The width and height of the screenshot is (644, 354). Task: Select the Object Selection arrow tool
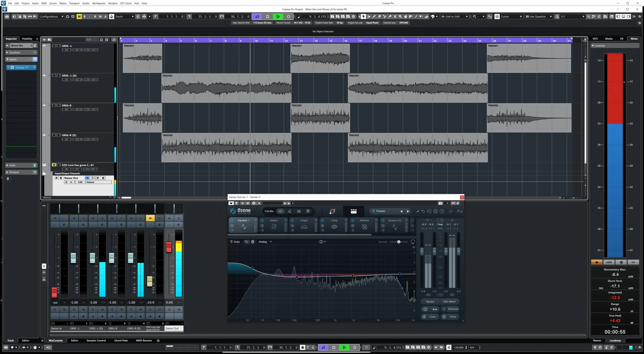pyautogui.click(x=364, y=16)
